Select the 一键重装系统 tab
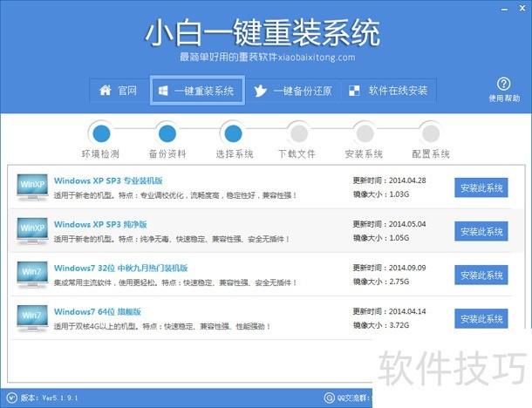Image resolution: width=532 pixels, height=408 pixels. (197, 91)
